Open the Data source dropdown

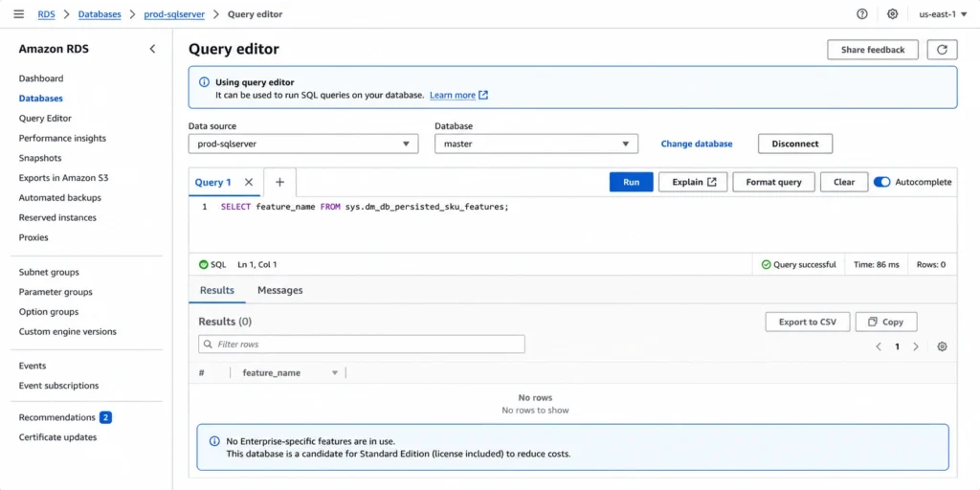coord(303,144)
